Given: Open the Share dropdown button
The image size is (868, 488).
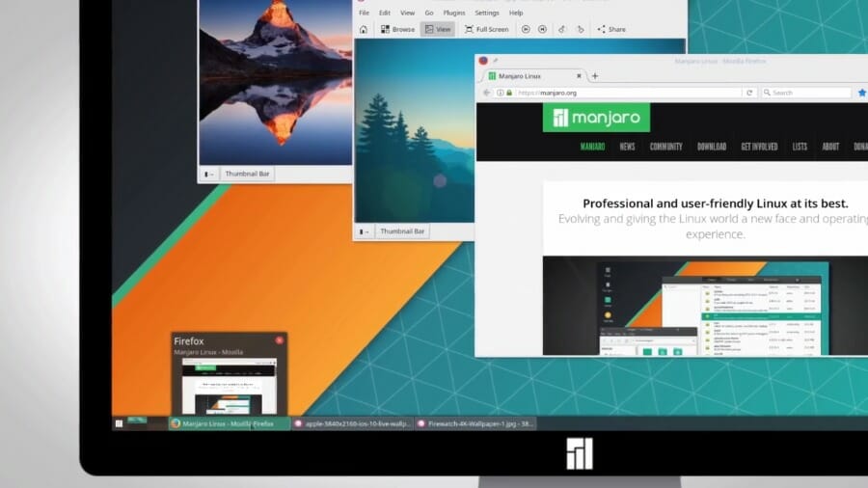Looking at the screenshot, I should tap(611, 29).
